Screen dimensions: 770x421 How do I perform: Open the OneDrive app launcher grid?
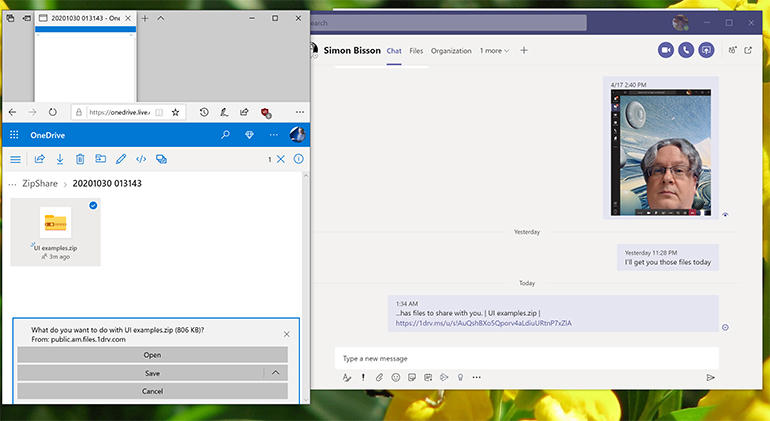coord(14,135)
